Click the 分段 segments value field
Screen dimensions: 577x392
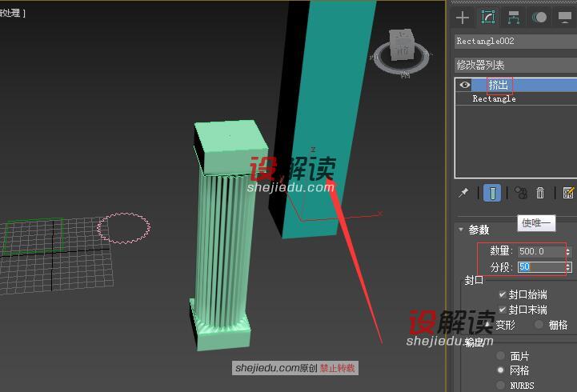point(539,266)
